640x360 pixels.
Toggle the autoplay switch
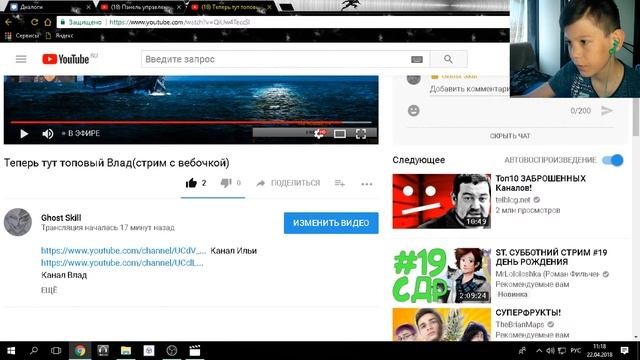tap(613, 160)
